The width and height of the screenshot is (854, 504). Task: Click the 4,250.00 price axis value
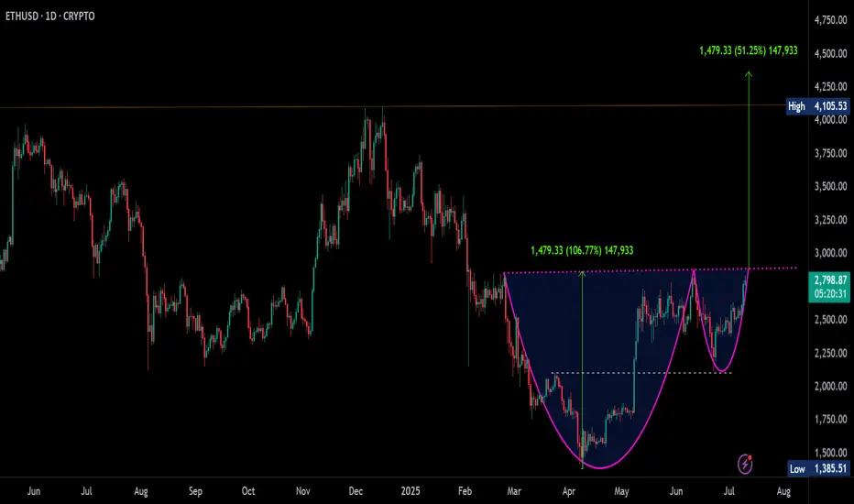[x=830, y=87]
